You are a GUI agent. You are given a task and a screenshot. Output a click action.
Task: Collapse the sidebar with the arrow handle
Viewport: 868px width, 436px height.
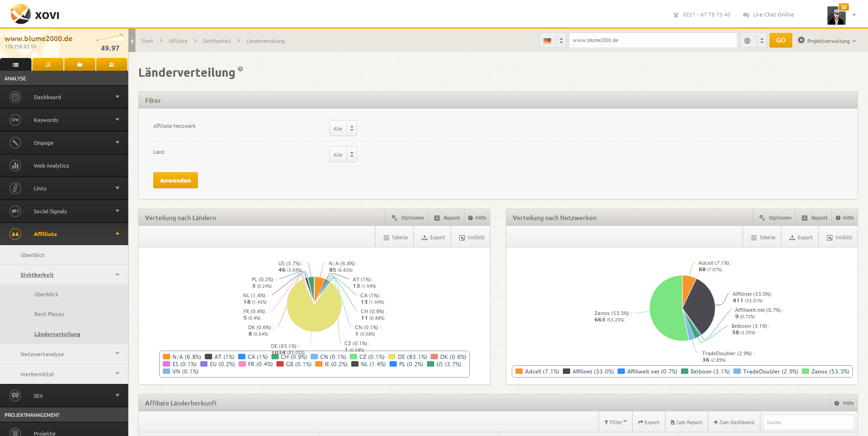132,41
